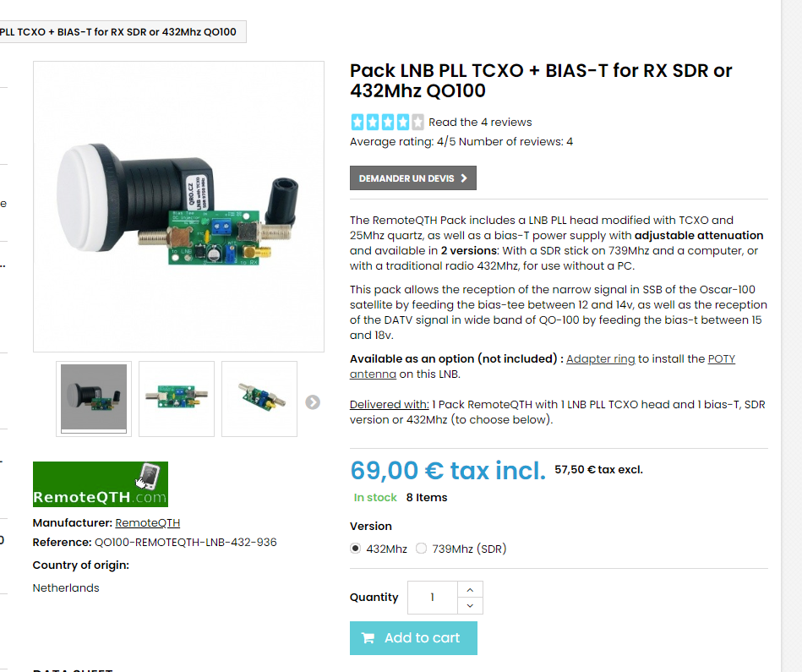Screen dimensions: 802x672
Task: Open the POTY antenna link
Action: (543, 366)
